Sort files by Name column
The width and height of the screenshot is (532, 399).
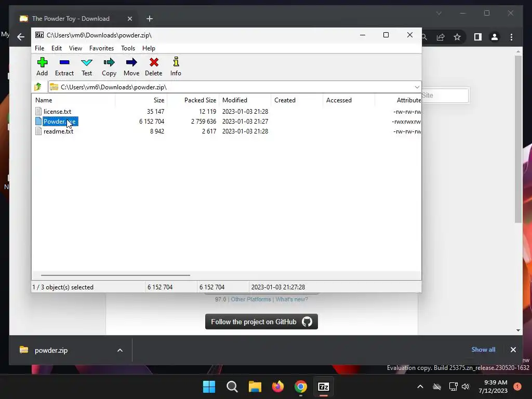coord(74,100)
